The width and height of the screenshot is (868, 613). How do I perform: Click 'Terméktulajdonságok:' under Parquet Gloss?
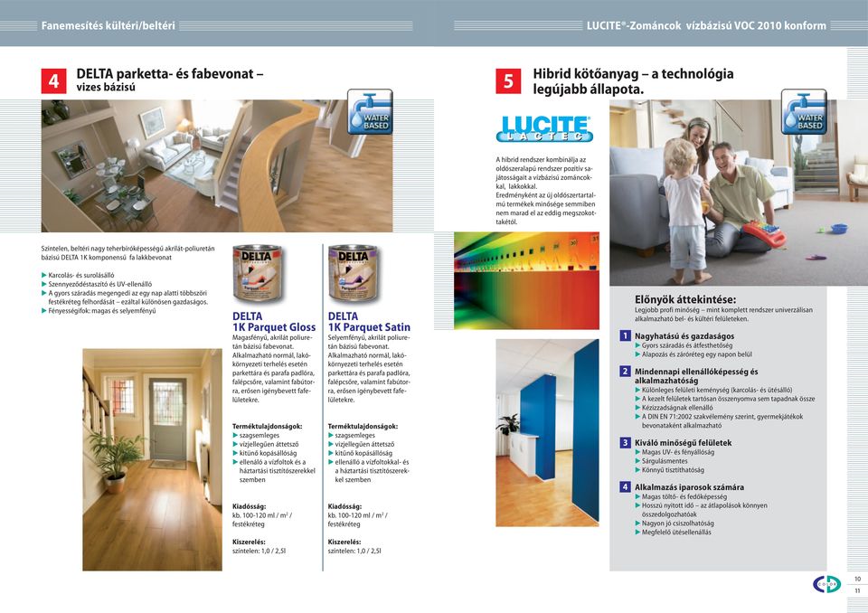tap(268, 427)
